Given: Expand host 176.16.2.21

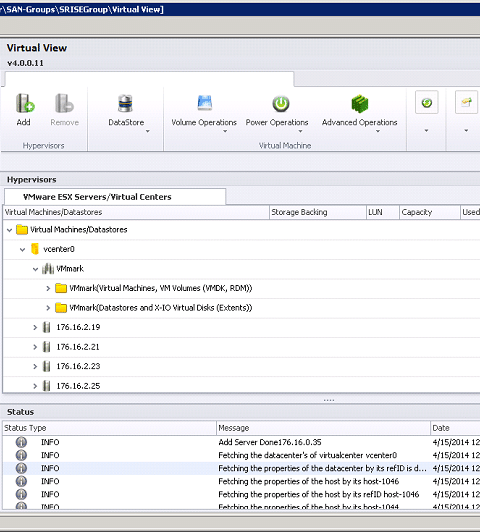Looking at the screenshot, I should point(35,347).
